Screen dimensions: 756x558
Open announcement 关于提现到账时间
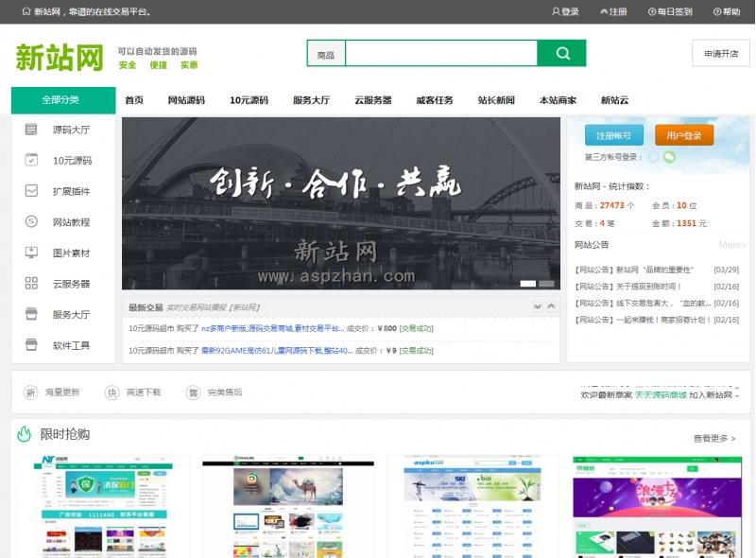pos(627,287)
